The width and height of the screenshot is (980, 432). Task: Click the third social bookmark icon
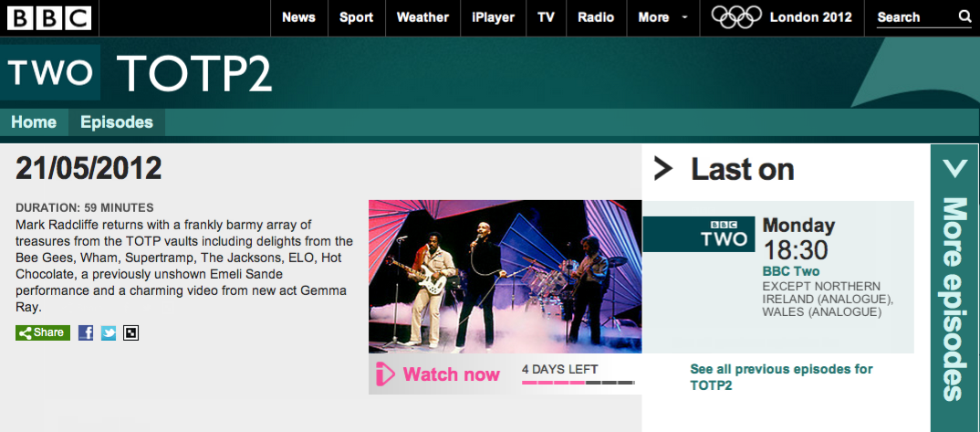point(131,333)
